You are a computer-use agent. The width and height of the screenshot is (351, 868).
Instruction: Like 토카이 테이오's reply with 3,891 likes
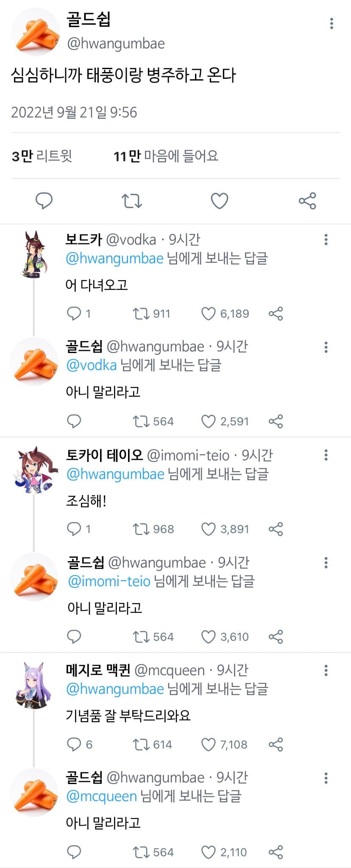(x=208, y=529)
